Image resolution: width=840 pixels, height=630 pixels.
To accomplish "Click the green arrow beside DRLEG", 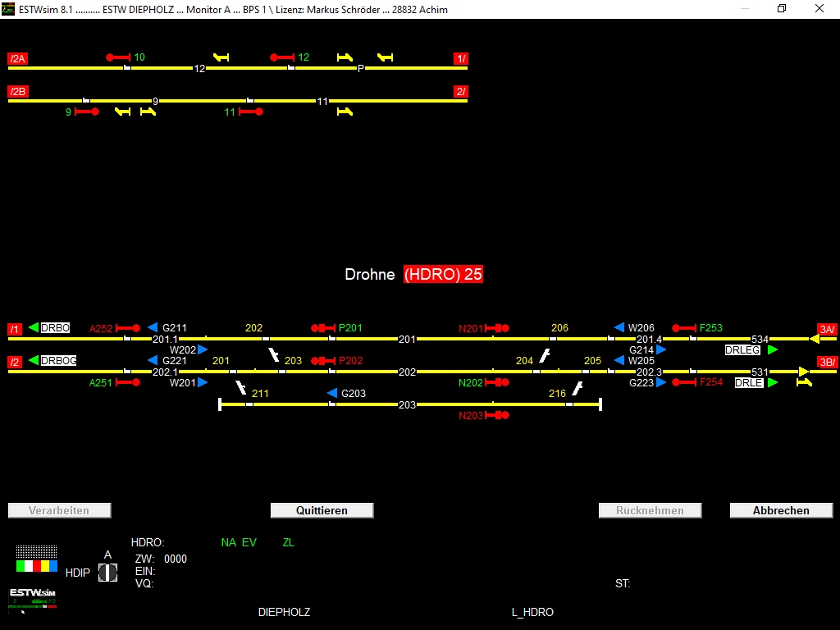I will [773, 350].
